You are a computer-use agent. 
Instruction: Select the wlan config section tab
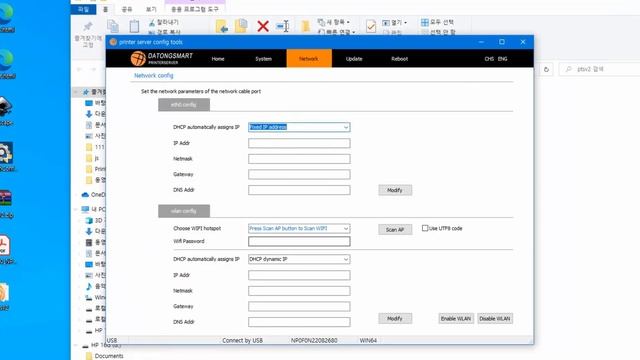coord(184,211)
